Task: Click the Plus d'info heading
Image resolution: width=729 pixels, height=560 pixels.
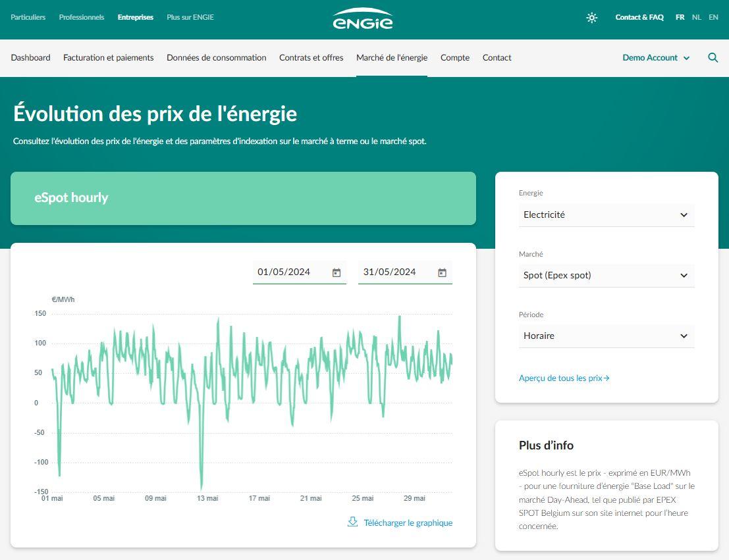Action: (x=546, y=445)
